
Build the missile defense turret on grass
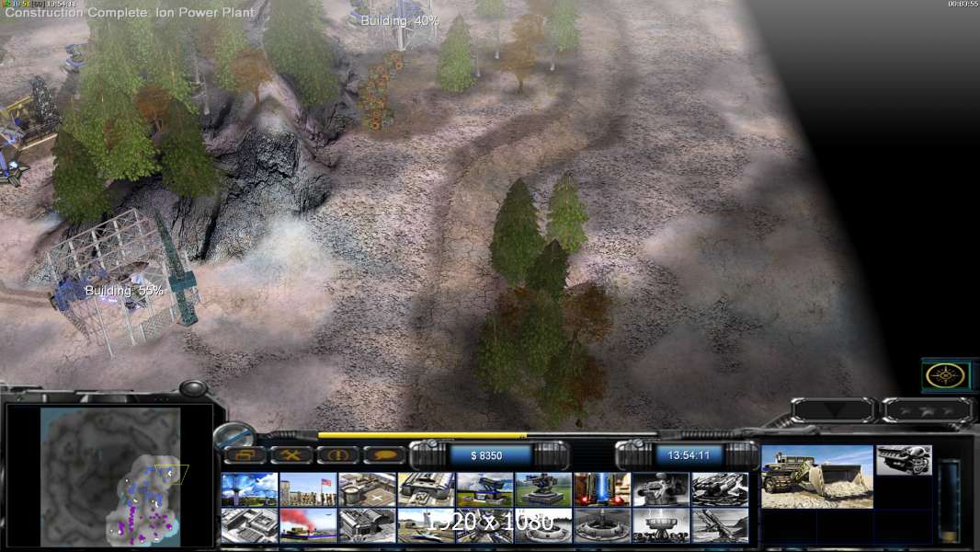pyautogui.click(x=543, y=489)
